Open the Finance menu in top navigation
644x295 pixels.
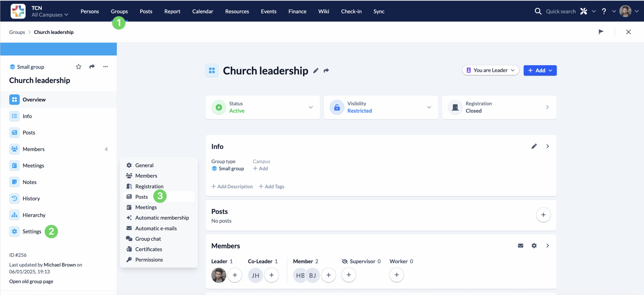click(x=297, y=11)
